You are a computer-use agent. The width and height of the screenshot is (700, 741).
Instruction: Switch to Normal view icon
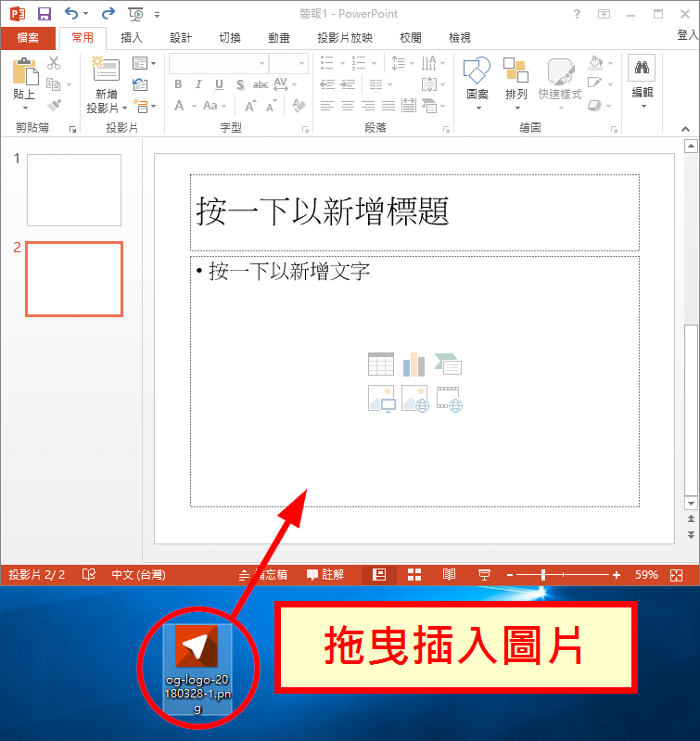coord(379,575)
